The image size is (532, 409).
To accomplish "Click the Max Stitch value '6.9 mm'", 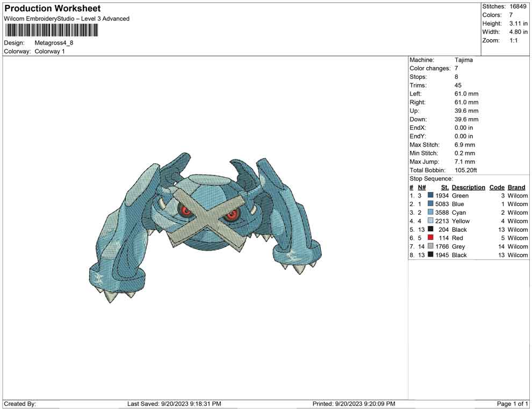I will point(465,144).
